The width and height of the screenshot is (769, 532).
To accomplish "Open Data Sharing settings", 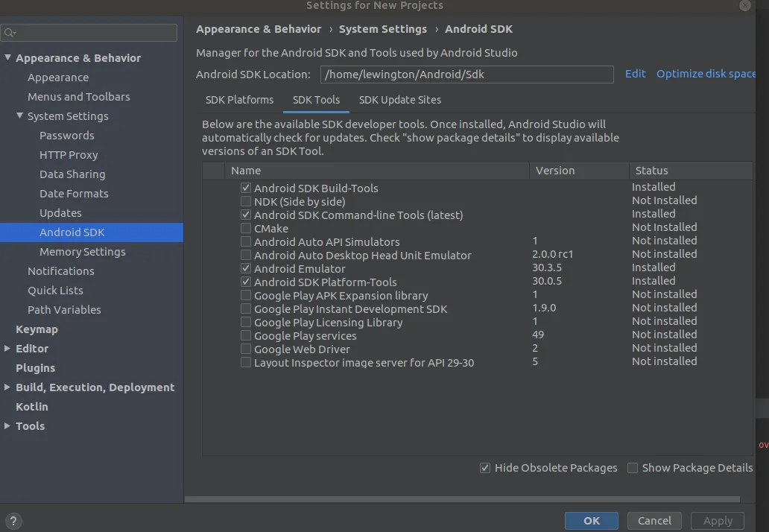I will pyautogui.click(x=72, y=174).
